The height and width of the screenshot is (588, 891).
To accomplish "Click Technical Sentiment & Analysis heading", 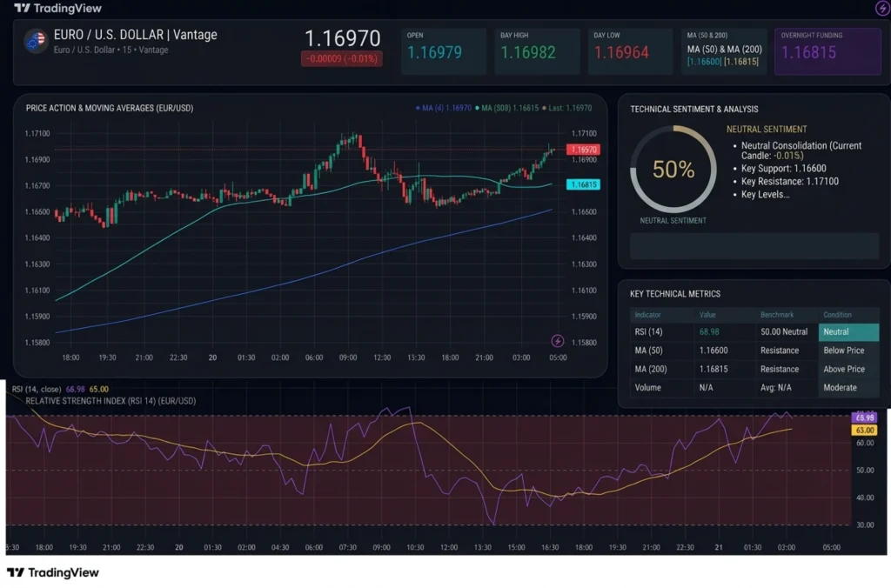I will tap(693, 109).
